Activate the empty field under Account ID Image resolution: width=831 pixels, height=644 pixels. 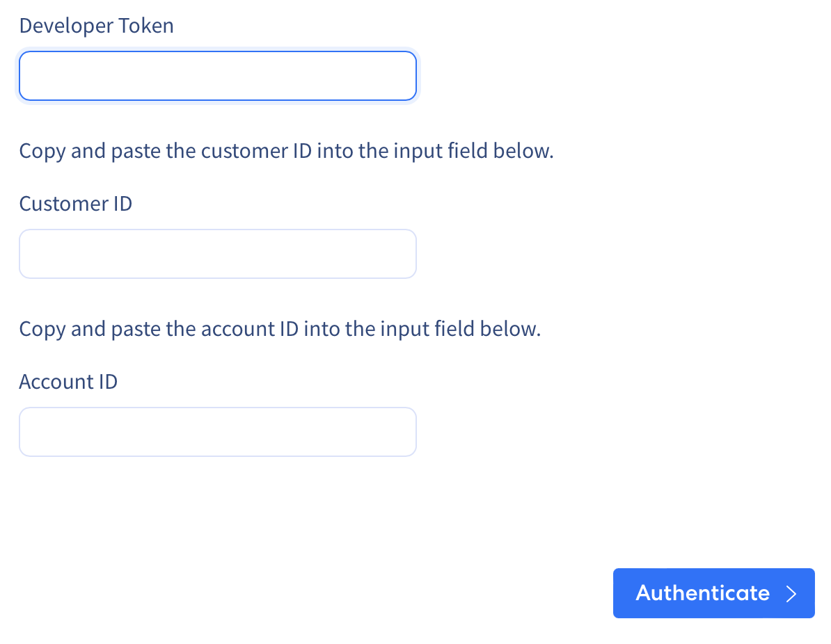pos(218,432)
